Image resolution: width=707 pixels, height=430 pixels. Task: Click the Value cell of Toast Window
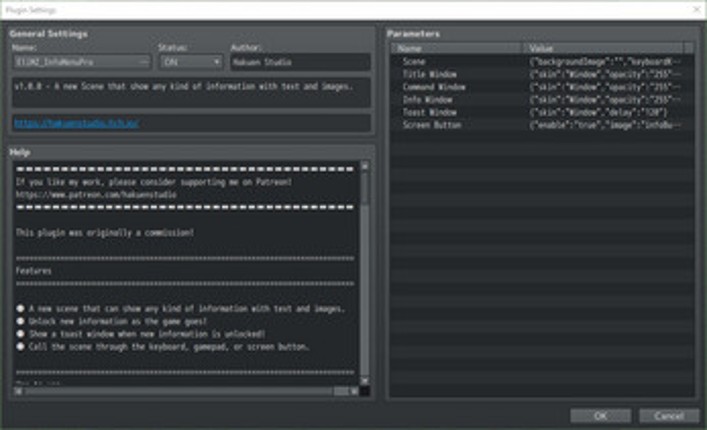605,112
